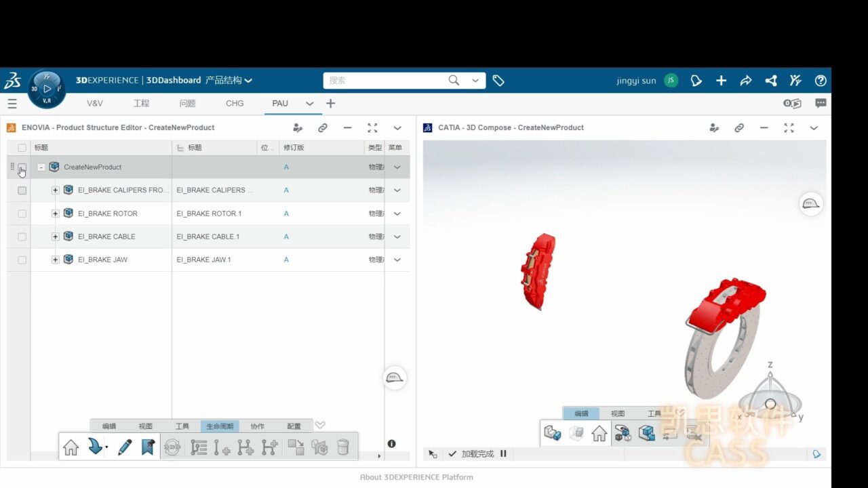Viewport: 868px width, 488px height.
Task: Click the XYZ orientation robot in 3D view
Action: [x=770, y=395]
